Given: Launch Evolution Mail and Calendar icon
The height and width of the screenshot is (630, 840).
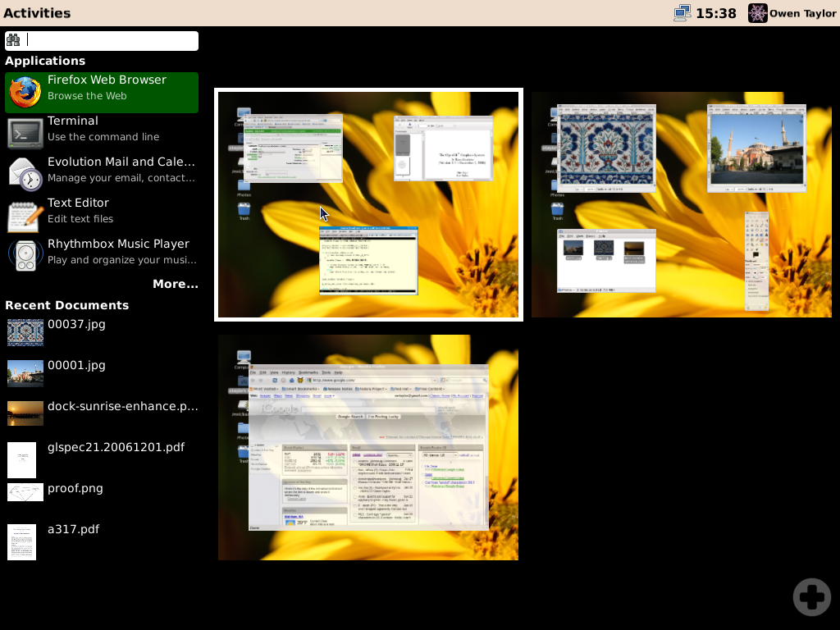Looking at the screenshot, I should [x=25, y=173].
